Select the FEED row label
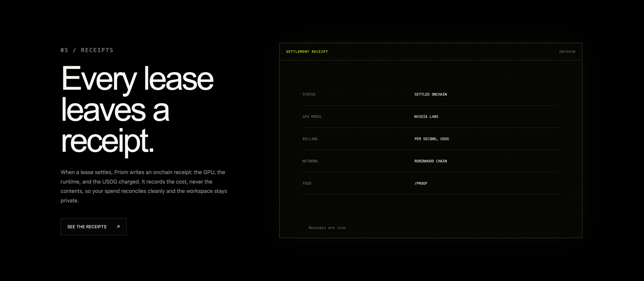644x281 pixels. tap(307, 184)
